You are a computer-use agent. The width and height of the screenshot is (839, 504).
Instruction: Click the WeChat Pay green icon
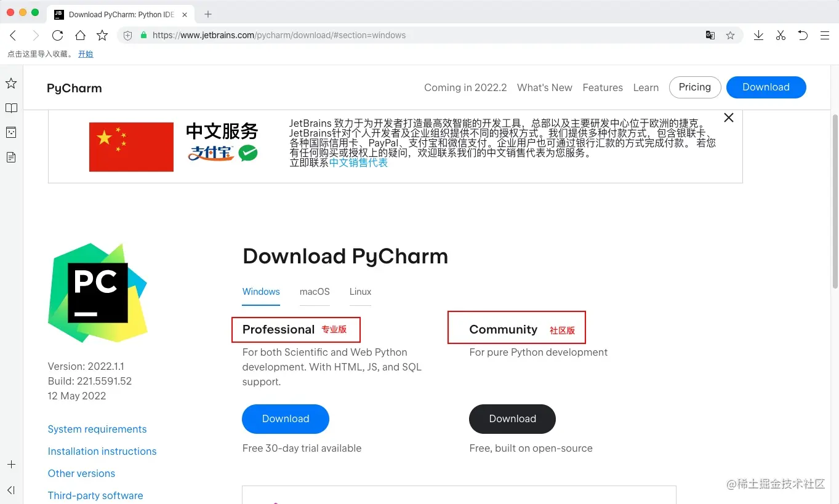coord(249,153)
